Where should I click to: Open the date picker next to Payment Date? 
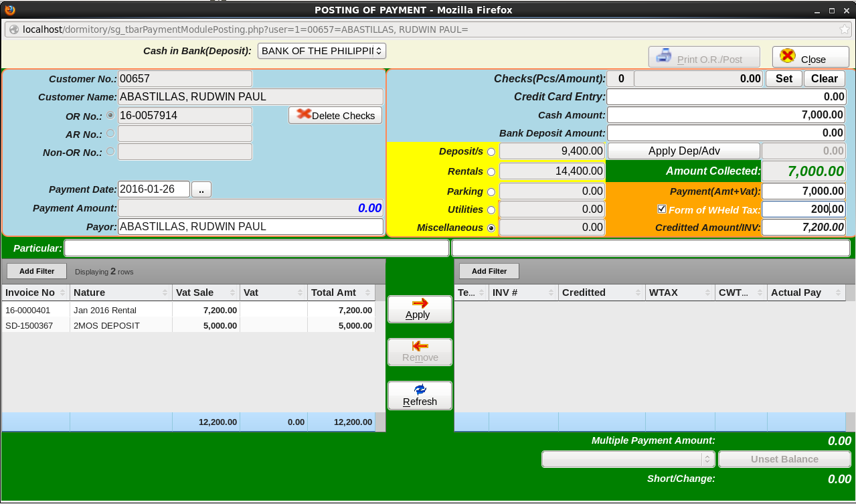(x=201, y=189)
